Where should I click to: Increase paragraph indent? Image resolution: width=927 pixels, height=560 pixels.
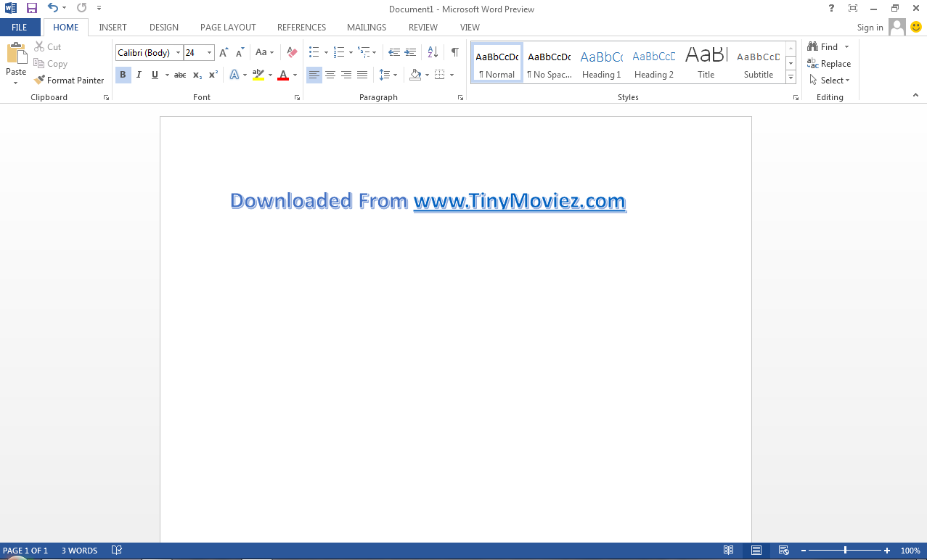point(410,53)
